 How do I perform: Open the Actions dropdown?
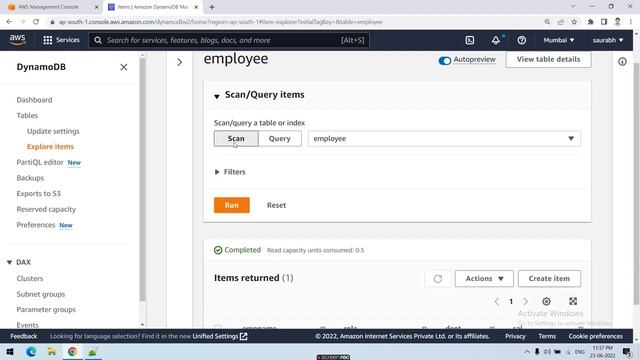484,278
